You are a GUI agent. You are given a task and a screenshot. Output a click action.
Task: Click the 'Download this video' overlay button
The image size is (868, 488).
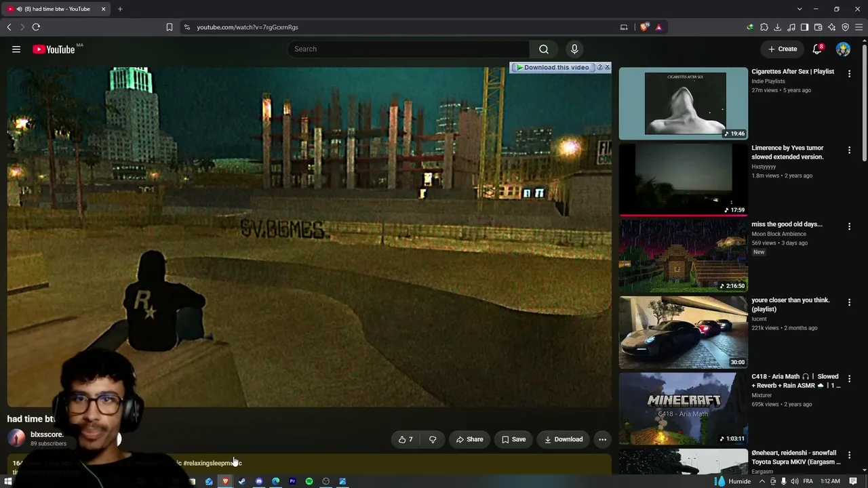[552, 67]
